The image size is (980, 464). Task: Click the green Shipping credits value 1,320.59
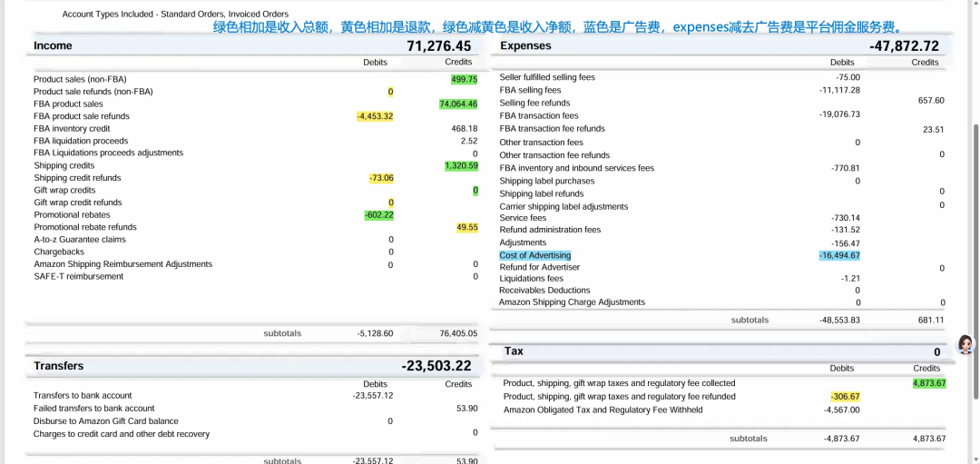[x=461, y=166]
